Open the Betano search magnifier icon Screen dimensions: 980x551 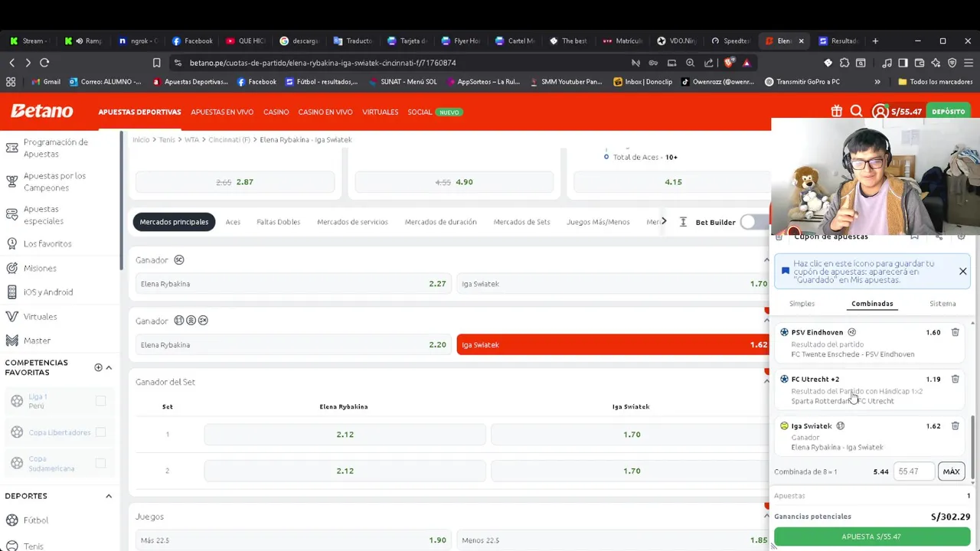pos(857,112)
